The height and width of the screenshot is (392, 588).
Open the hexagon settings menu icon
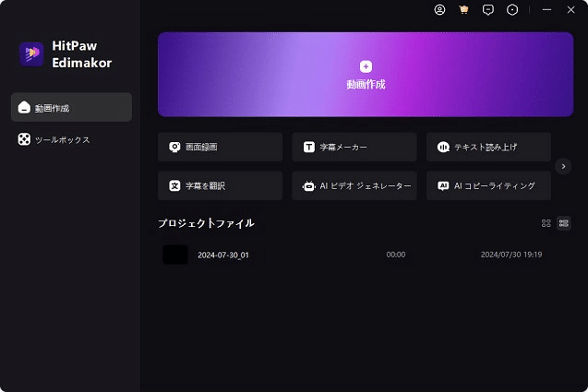click(x=512, y=10)
